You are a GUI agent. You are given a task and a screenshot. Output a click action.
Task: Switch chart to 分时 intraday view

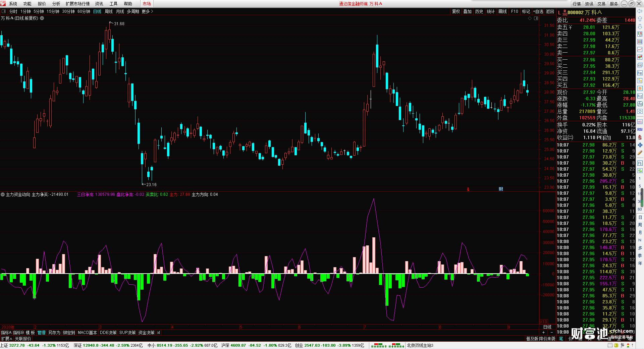coord(13,11)
